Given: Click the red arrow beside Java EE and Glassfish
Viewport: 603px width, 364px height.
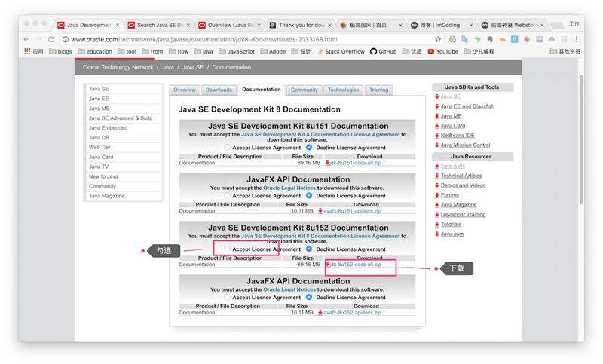Looking at the screenshot, I should pos(437,106).
